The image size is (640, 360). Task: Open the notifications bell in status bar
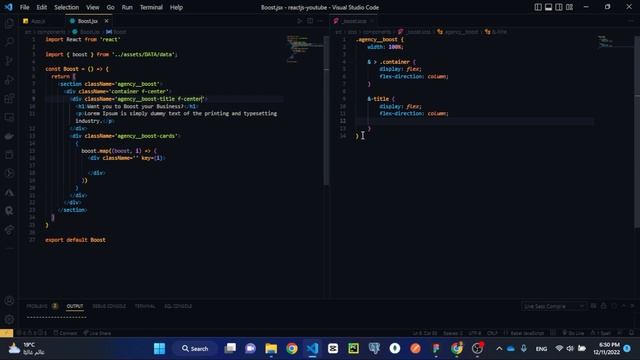[x=632, y=333]
